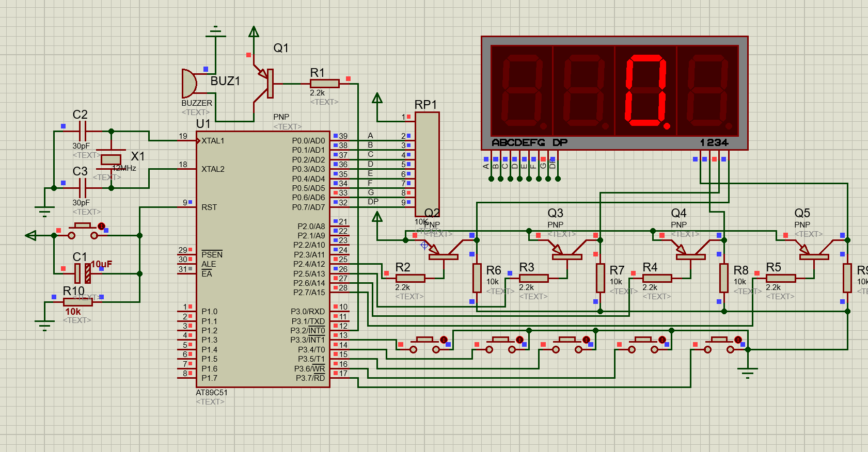Click the last unlit display digit
Screen dimensions: 868x452
(x=708, y=91)
